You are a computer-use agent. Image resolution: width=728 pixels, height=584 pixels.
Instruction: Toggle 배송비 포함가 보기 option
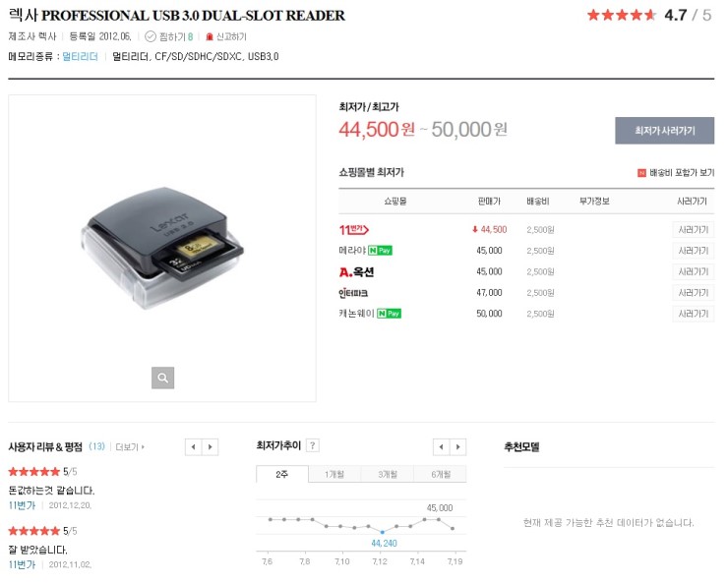pos(676,173)
